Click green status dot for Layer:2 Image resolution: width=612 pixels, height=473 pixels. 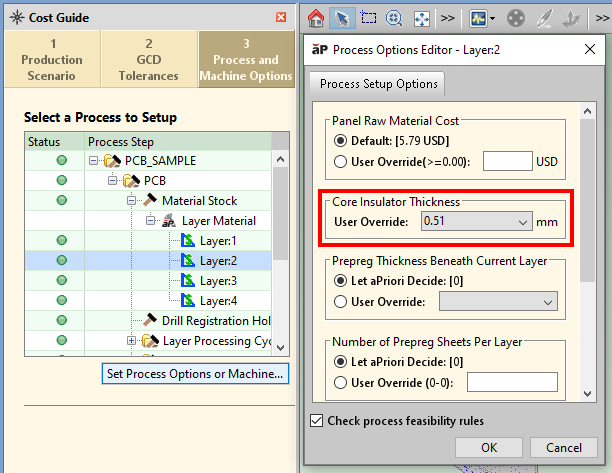62,260
